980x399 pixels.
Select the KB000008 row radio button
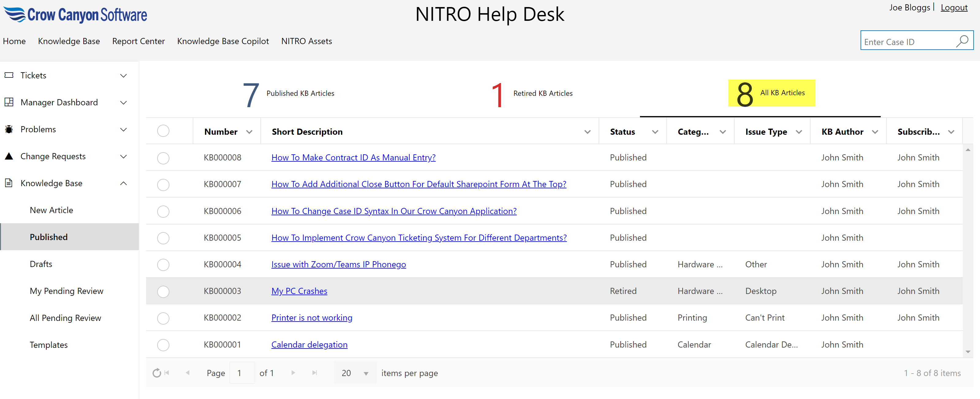[163, 158]
